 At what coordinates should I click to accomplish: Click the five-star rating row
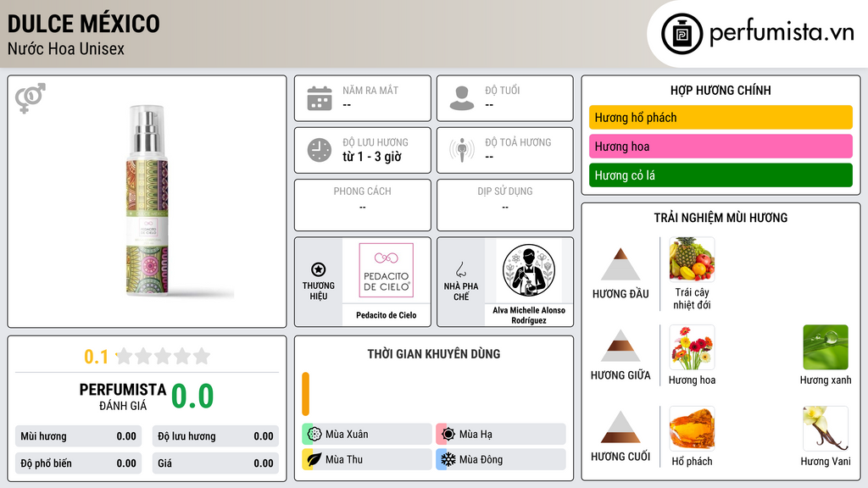(x=164, y=356)
